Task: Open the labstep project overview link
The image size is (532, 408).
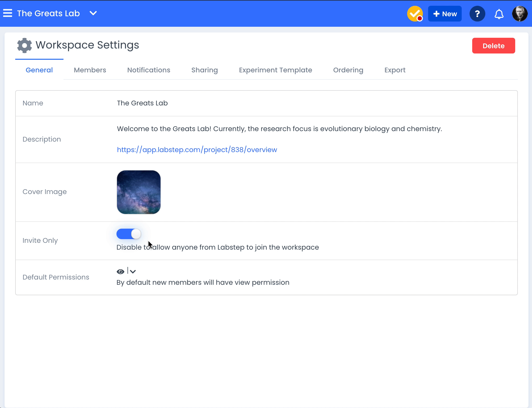Action: (197, 150)
